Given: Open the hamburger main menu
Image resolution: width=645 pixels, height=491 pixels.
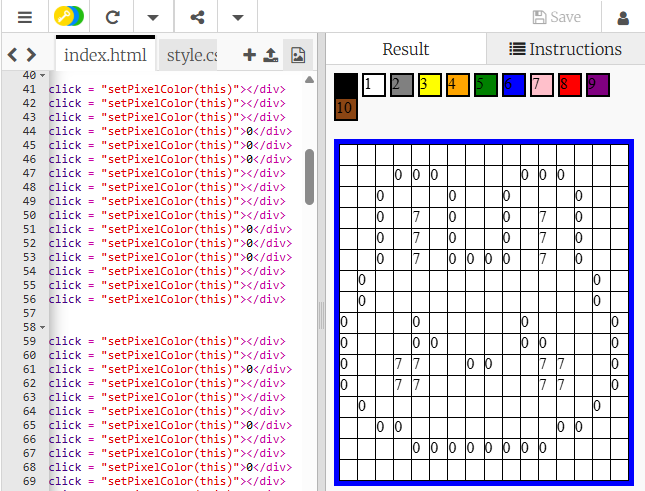Looking at the screenshot, I should [x=25, y=17].
